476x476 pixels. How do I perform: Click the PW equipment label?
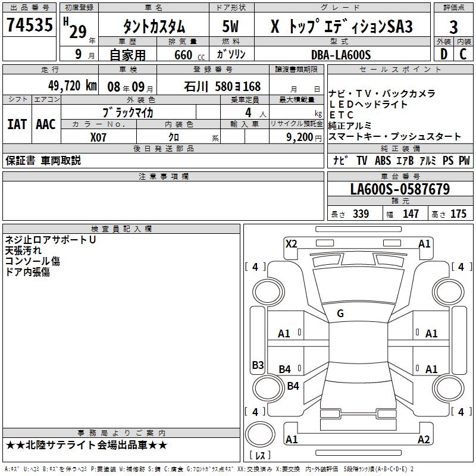[464, 161]
